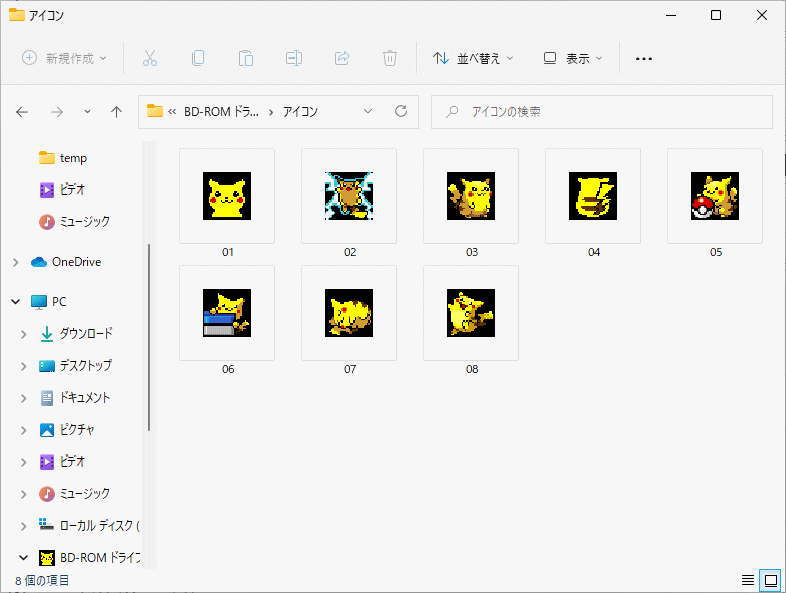Select ピクチャ in navigation pane
This screenshot has width=786, height=593.
(x=67, y=430)
